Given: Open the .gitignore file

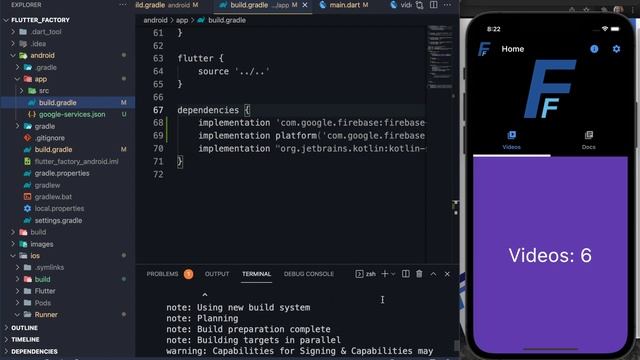Looking at the screenshot, I should pyautogui.click(x=49, y=138).
